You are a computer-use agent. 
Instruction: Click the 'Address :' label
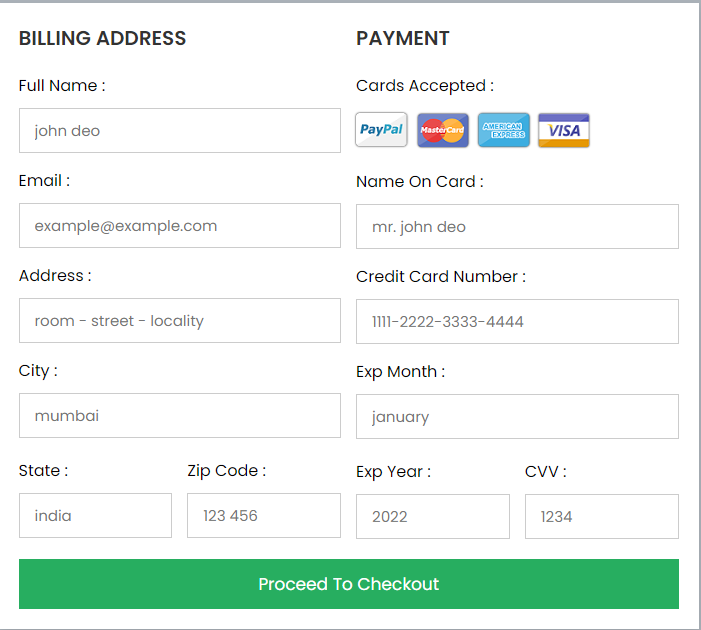(x=55, y=275)
